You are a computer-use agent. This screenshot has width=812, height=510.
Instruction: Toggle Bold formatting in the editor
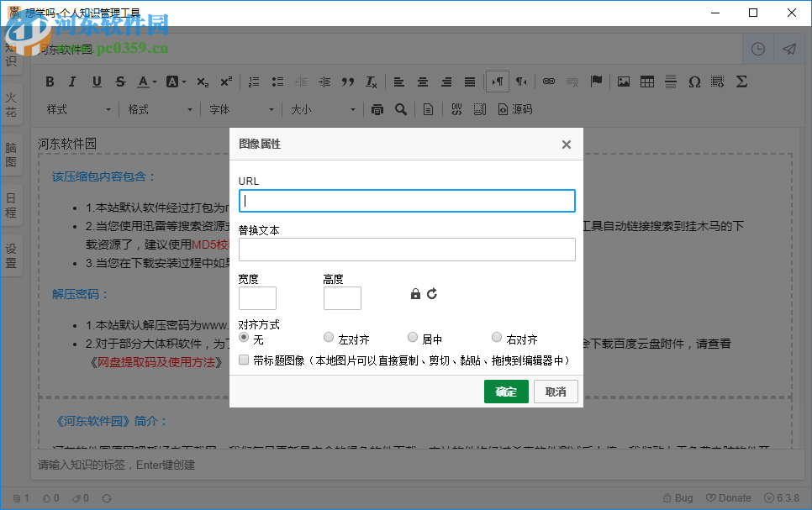50,81
